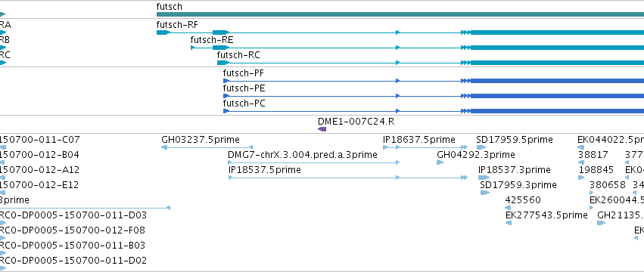The width and height of the screenshot is (644, 272).
Task: Click the DMG7-chrX.3.004.pred.a.3prime label
Action: (x=302, y=155)
